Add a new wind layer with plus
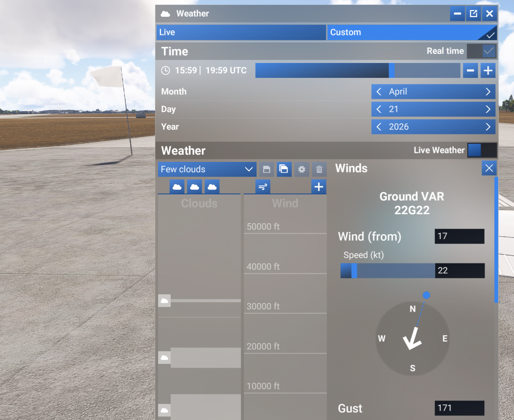Image resolution: width=514 pixels, height=420 pixels. pyautogui.click(x=319, y=187)
